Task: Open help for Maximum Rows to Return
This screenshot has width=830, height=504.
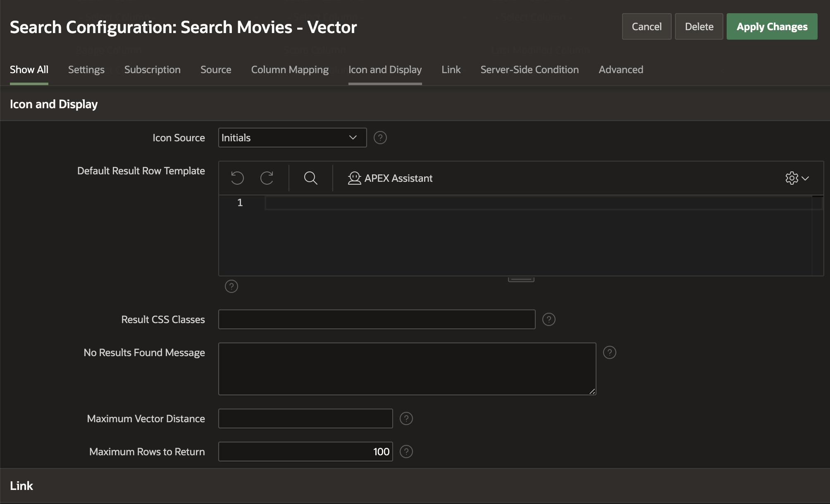Action: (406, 452)
